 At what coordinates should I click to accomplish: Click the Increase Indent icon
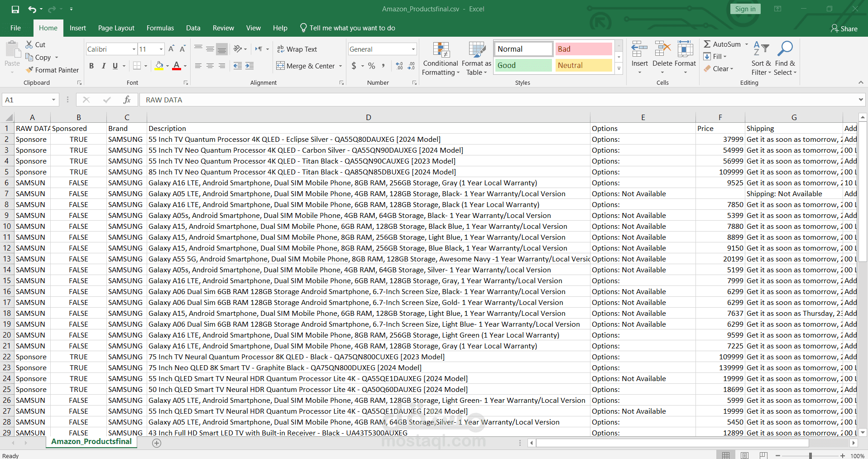point(249,66)
